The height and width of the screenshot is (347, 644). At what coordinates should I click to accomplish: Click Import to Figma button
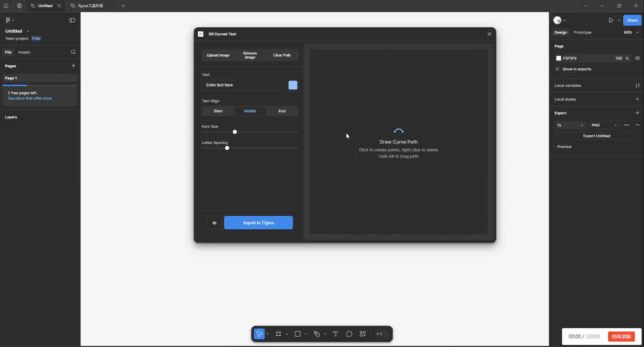point(258,223)
